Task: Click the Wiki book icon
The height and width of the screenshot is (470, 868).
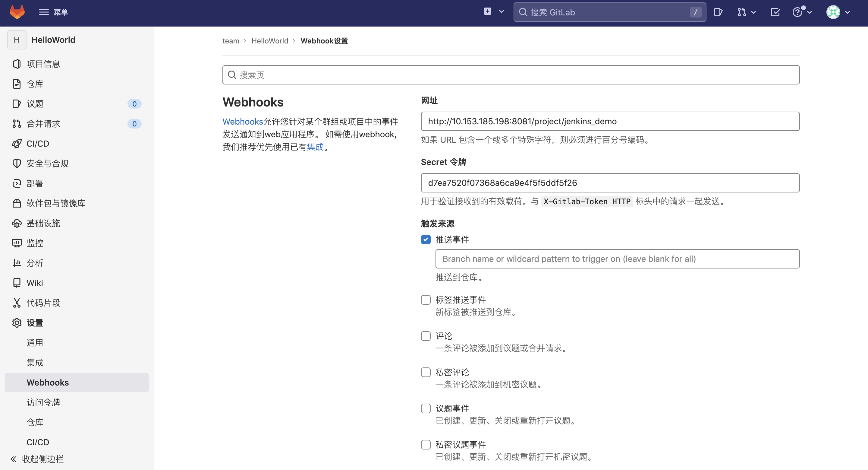Action: coord(17,283)
